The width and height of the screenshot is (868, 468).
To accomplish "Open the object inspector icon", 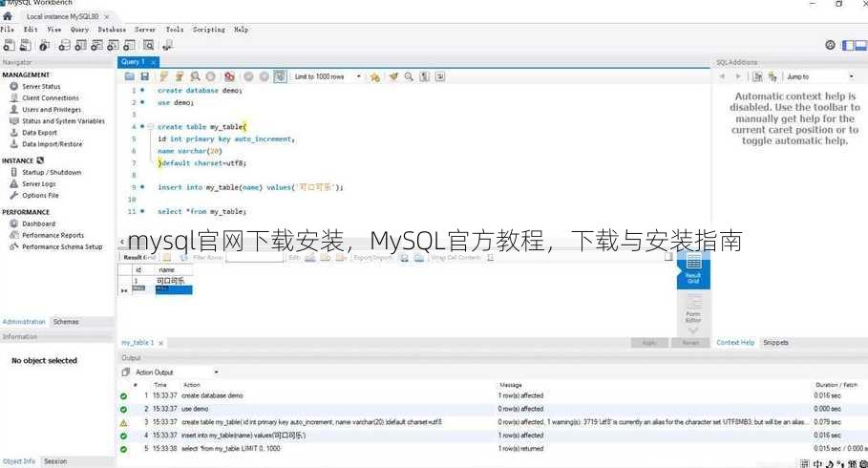I will click(45, 46).
